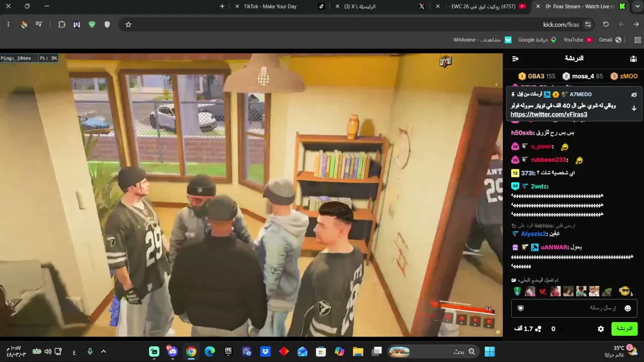Viewport: 644px width, 362px height.
Task: Click the microphone icon in system tray
Action: (90, 352)
